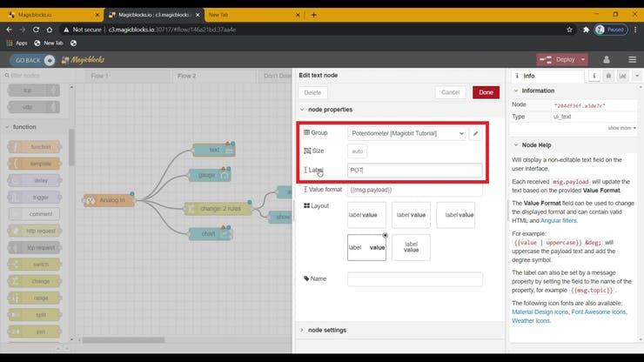This screenshot has height=362, width=644.
Task: Collapse the node properties section
Action: tap(327, 110)
